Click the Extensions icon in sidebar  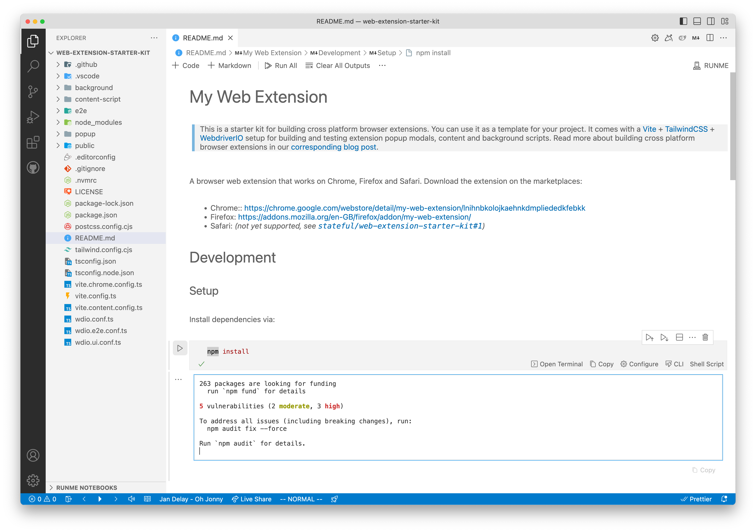coord(33,141)
